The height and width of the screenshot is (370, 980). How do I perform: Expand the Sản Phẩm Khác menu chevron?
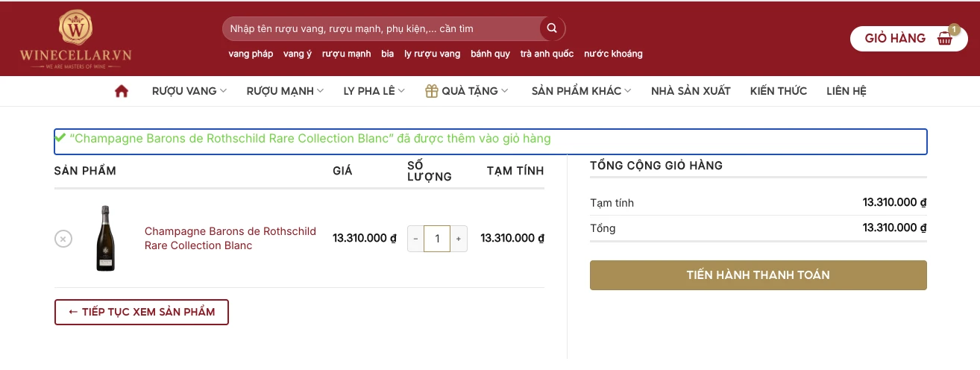pos(628,91)
